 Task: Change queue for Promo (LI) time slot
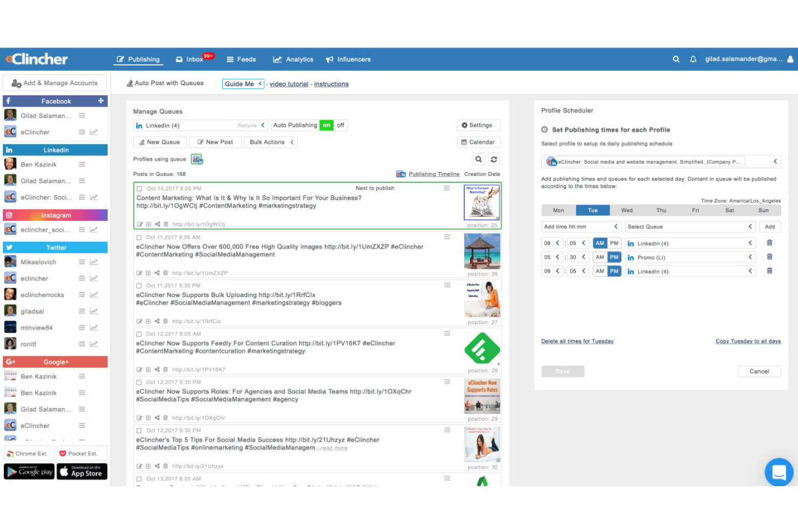[690, 257]
